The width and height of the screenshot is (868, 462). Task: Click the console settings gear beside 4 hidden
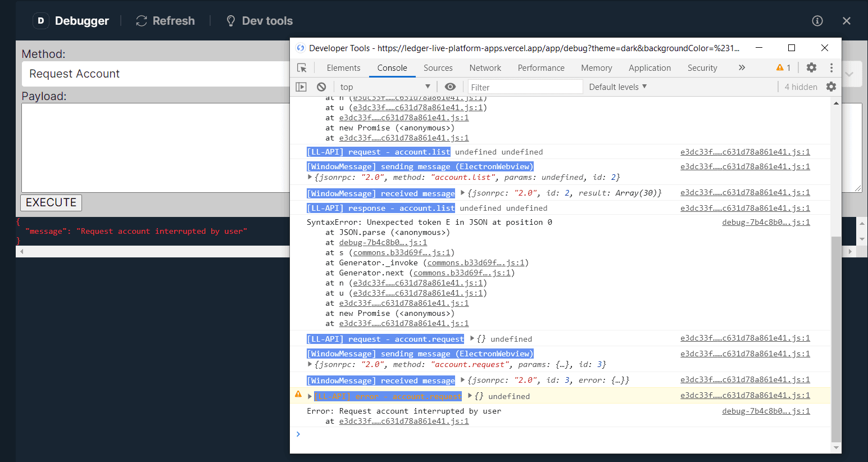click(x=831, y=87)
